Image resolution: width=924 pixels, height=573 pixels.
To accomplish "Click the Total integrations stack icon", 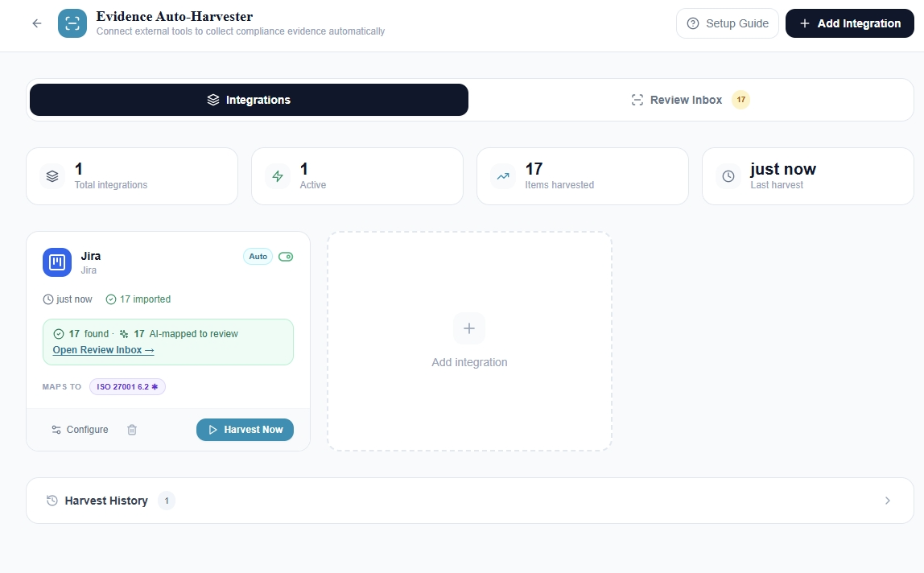I will [52, 175].
